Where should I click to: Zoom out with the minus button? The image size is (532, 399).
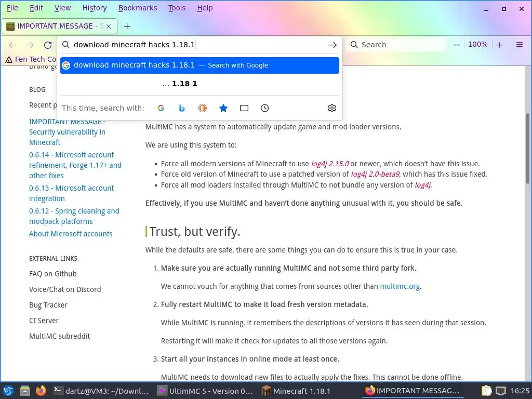(457, 45)
